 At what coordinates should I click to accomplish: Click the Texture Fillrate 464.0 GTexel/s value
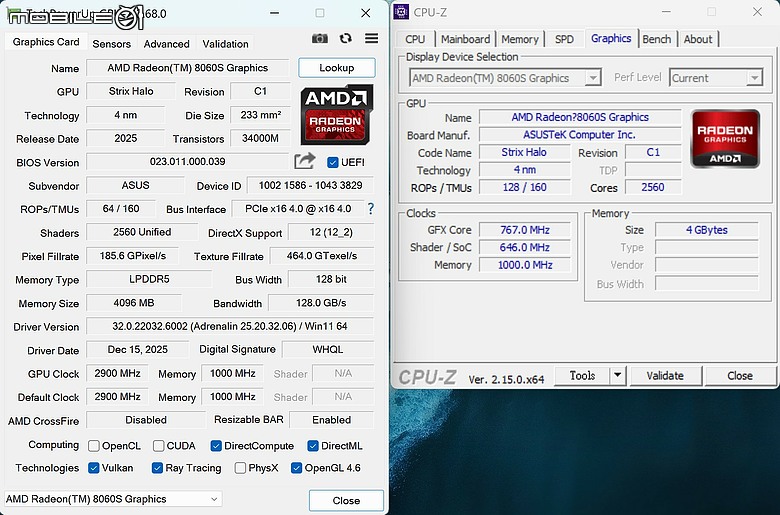(322, 256)
